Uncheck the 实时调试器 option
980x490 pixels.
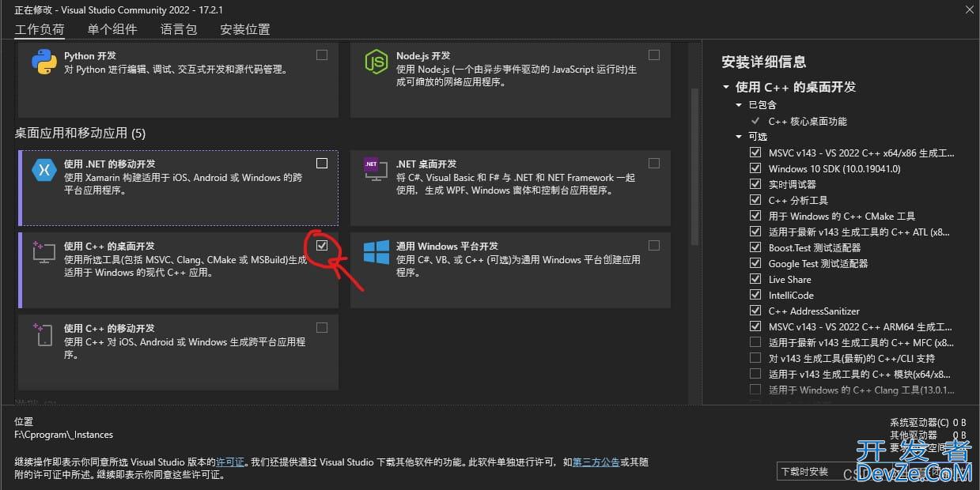[x=755, y=184]
